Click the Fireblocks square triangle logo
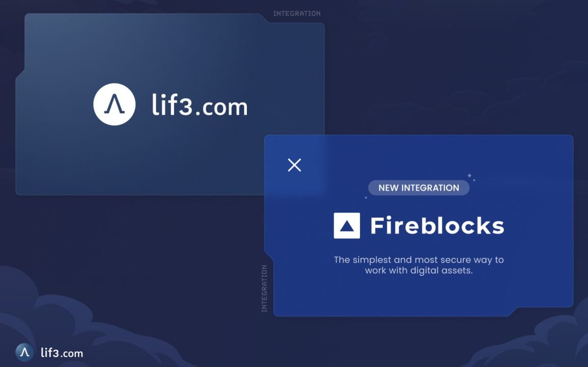 coord(347,226)
